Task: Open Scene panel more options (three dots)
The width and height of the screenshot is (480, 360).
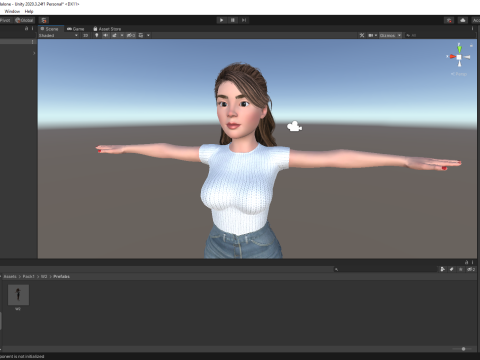Action: click(473, 29)
